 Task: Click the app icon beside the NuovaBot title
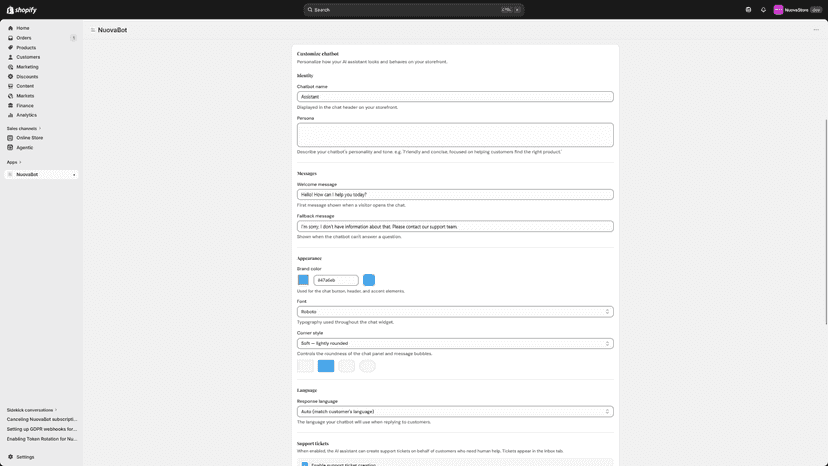[x=93, y=30]
